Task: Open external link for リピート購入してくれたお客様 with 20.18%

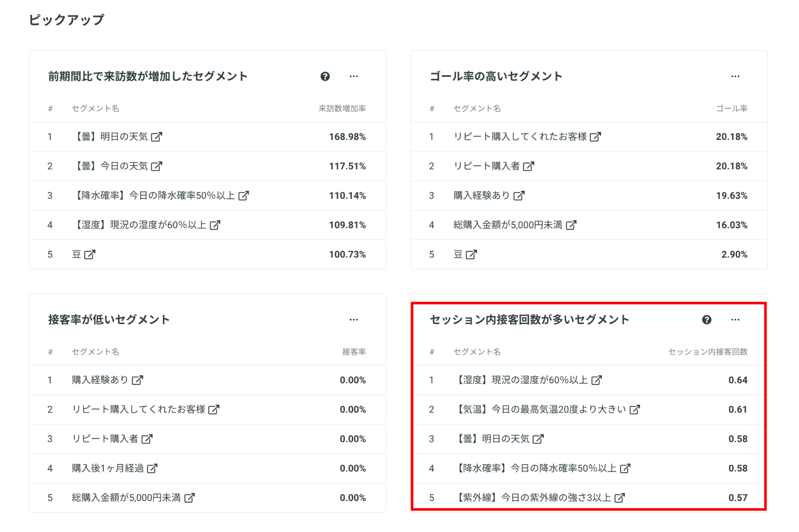Action: (x=595, y=137)
